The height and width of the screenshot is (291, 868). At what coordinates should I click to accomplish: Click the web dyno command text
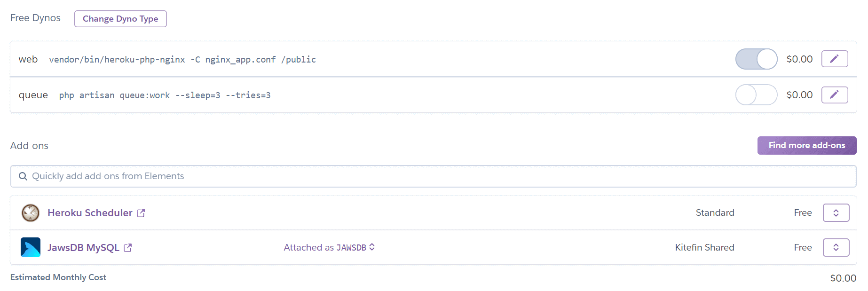pos(182,60)
